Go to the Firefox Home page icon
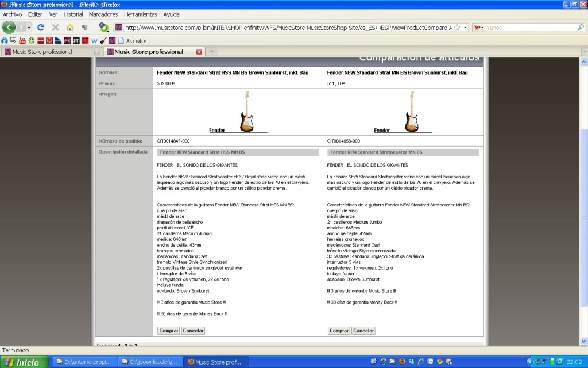Viewport: 588px width, 368px height. pos(70,28)
